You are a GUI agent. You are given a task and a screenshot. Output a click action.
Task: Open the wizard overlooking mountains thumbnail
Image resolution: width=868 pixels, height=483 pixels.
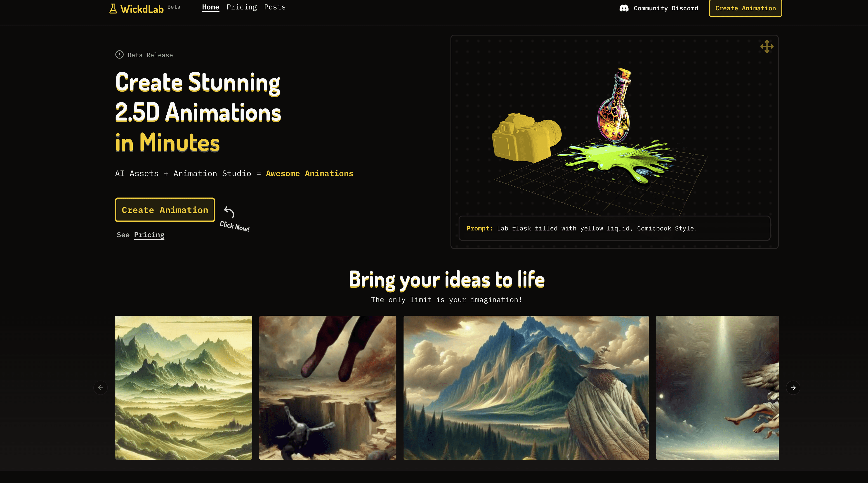pyautogui.click(x=526, y=388)
